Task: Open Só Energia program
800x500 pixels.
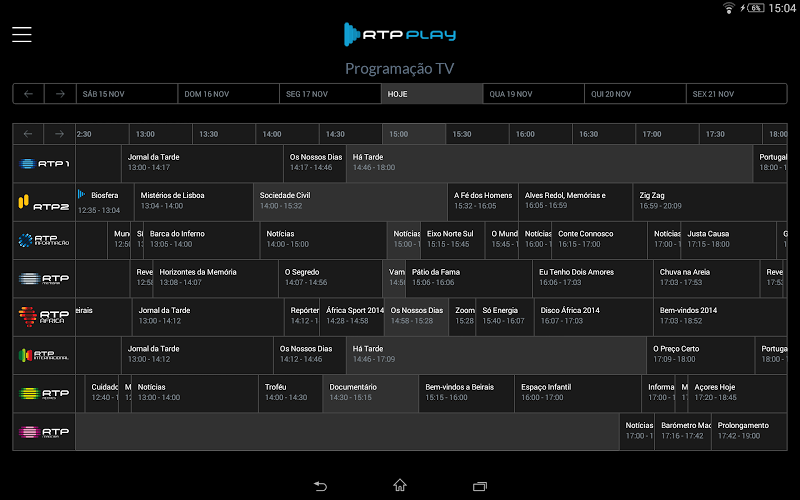Action: (x=505, y=317)
